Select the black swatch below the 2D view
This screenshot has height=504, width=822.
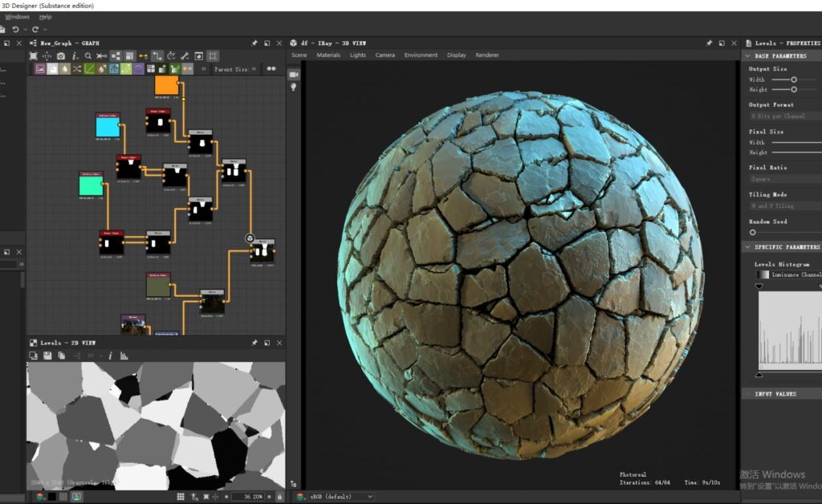[x=51, y=497]
